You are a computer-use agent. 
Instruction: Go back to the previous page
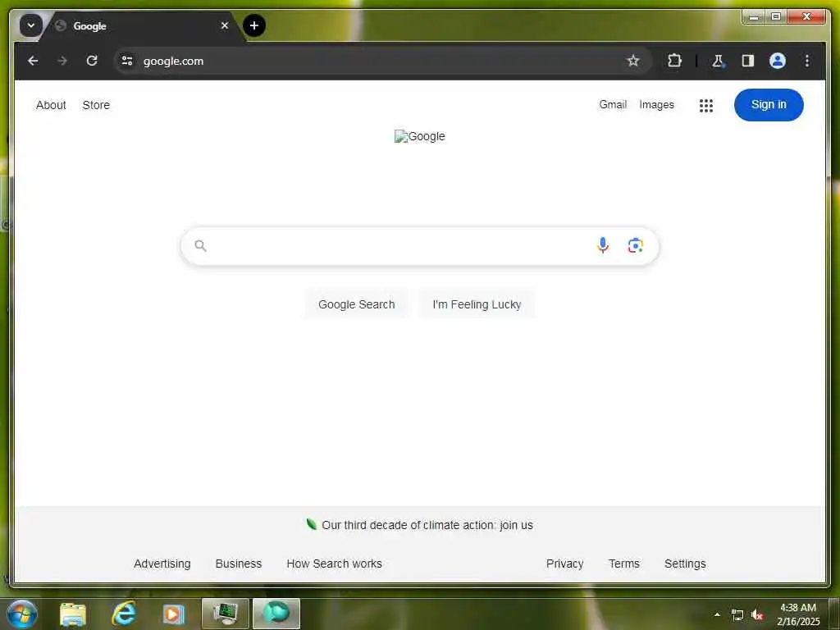tap(33, 61)
